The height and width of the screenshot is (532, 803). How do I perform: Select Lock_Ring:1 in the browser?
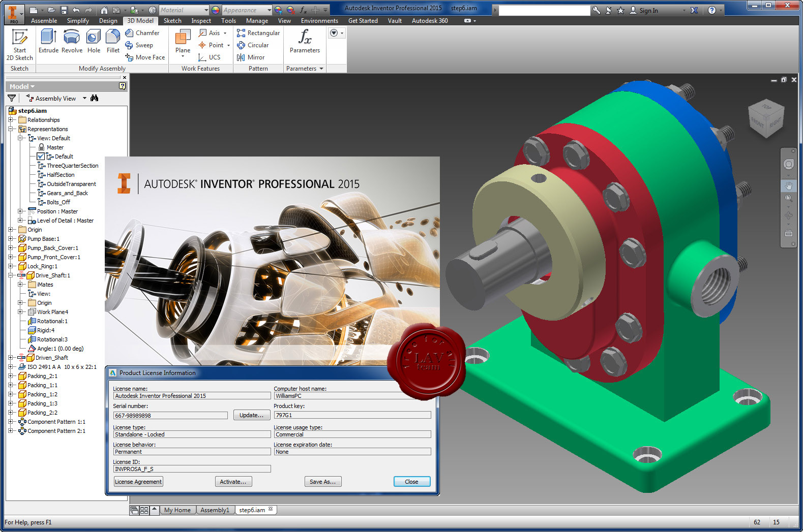[42, 266]
